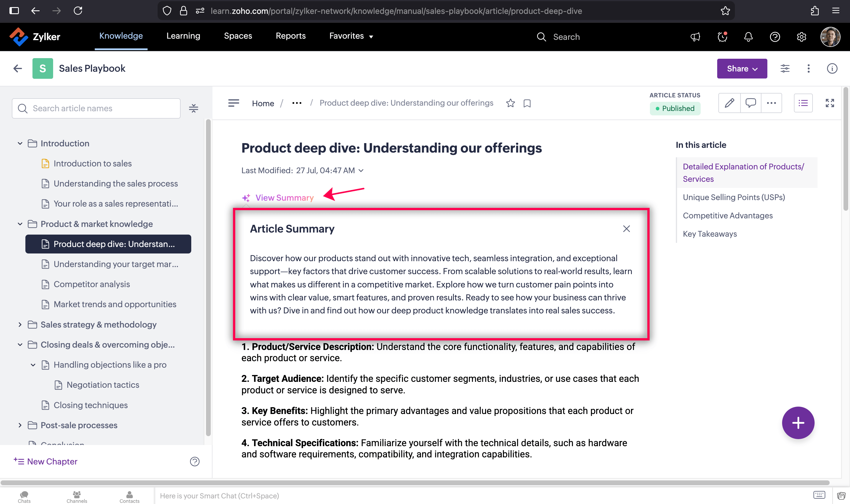Open the help question mark icon in header

(x=775, y=37)
